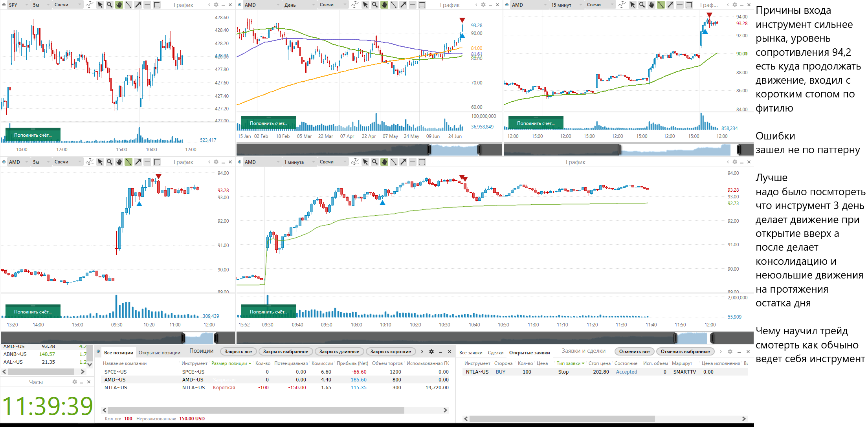This screenshot has height=427, width=868.
Task: Click Закрыть выбранное button
Action: [x=286, y=352]
